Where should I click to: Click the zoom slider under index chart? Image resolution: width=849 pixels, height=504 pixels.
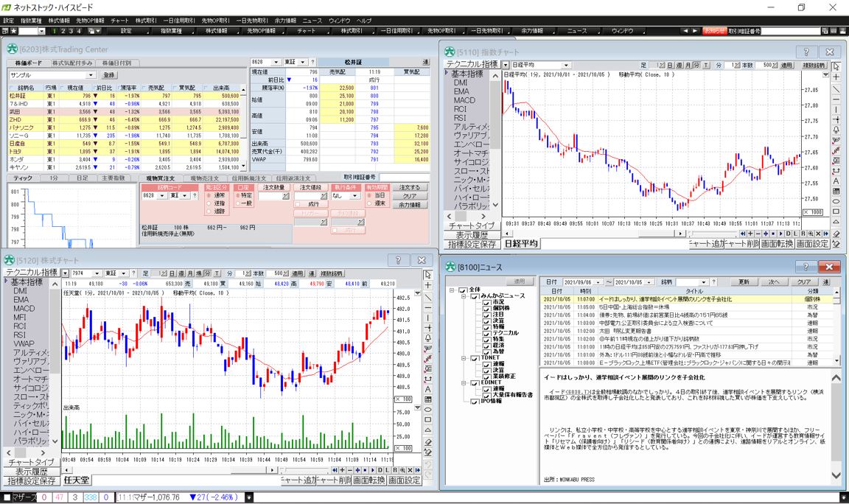[713, 234]
